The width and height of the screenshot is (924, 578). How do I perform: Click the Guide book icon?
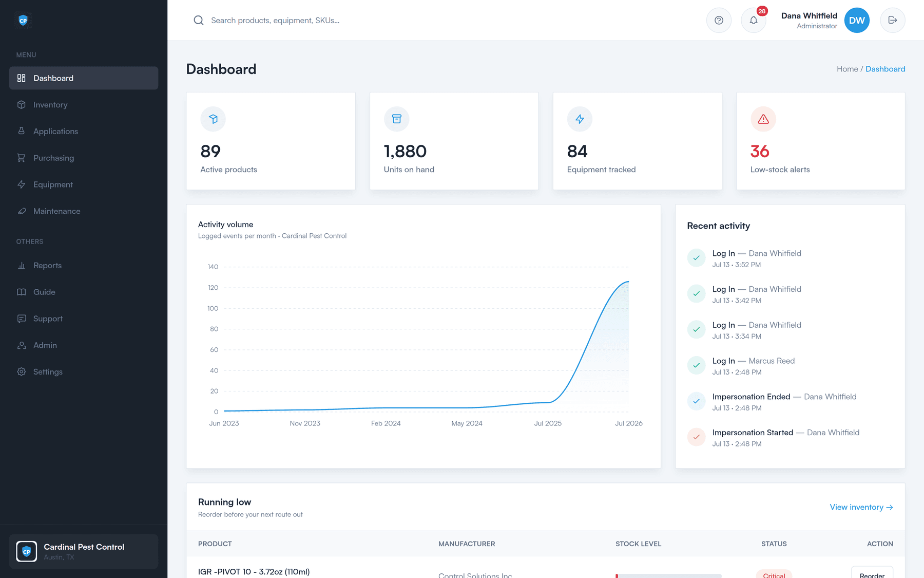click(21, 292)
